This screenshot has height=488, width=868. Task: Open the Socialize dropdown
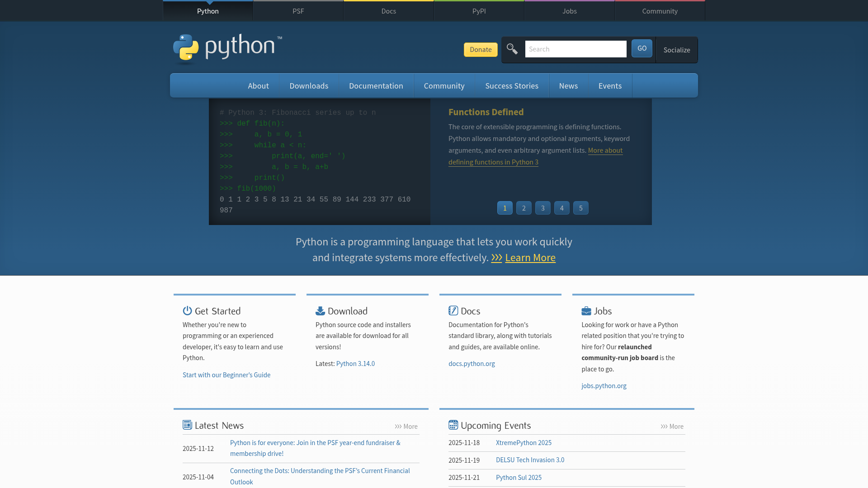pyautogui.click(x=676, y=50)
